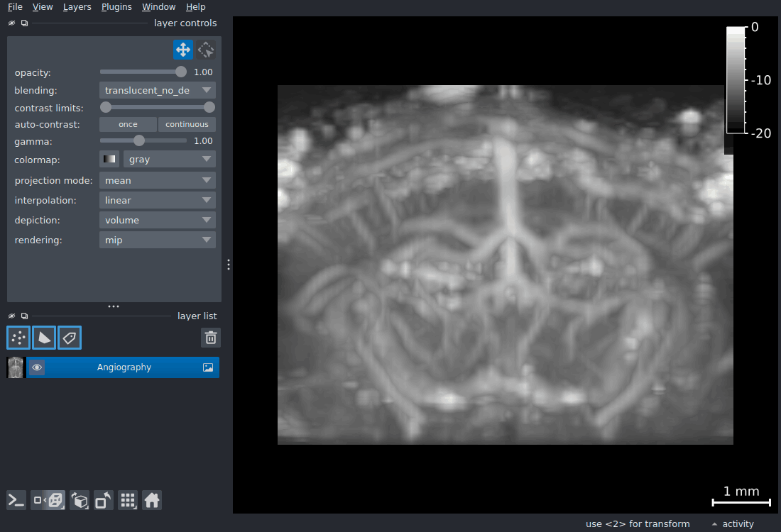Open the File menu
The width and height of the screenshot is (781, 532).
(x=15, y=7)
